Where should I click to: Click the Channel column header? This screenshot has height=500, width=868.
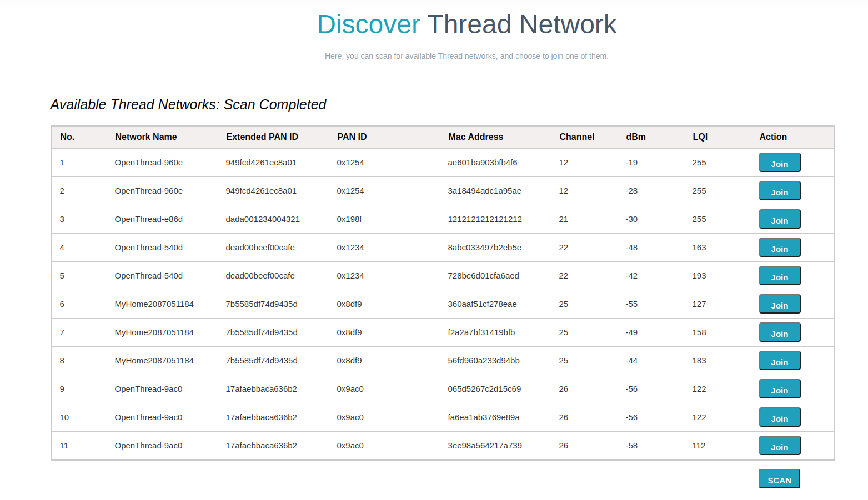(577, 137)
